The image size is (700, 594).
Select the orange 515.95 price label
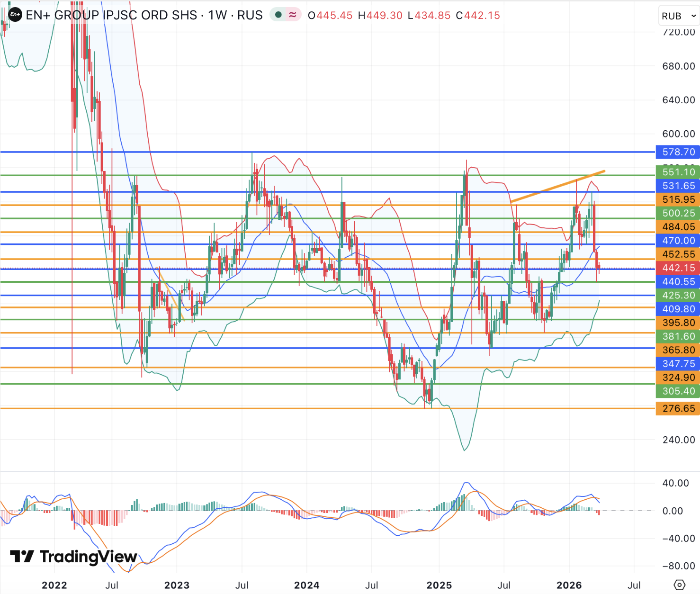pos(678,199)
